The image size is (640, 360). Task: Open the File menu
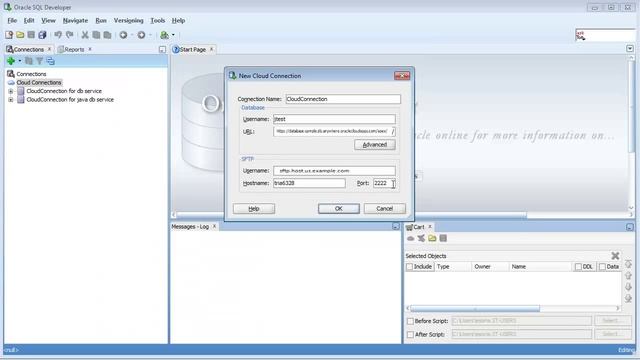(12, 20)
